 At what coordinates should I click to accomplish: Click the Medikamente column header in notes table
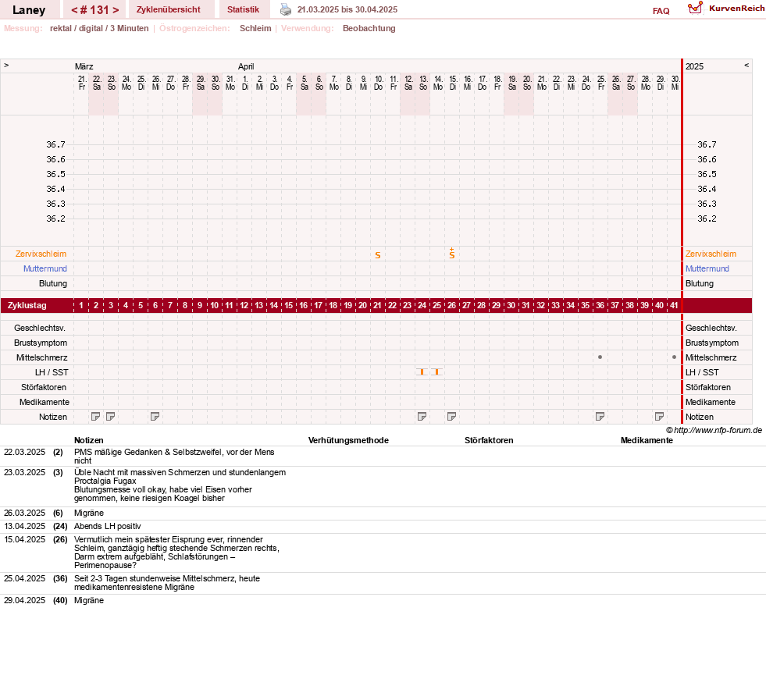[x=647, y=440]
